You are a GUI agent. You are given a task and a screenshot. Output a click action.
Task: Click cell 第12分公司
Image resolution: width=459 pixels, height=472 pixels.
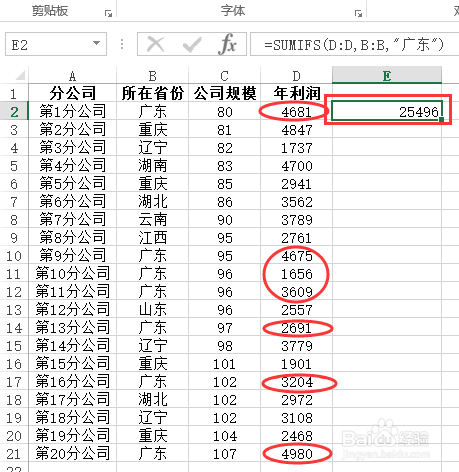73,309
